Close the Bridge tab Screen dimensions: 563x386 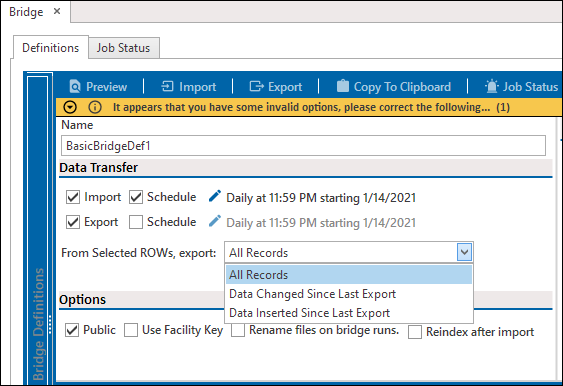tap(57, 11)
